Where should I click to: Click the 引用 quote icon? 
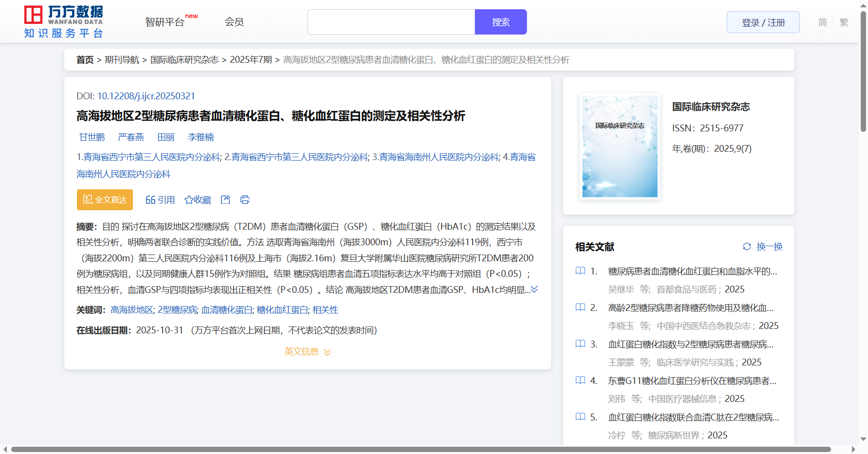pyautogui.click(x=150, y=200)
